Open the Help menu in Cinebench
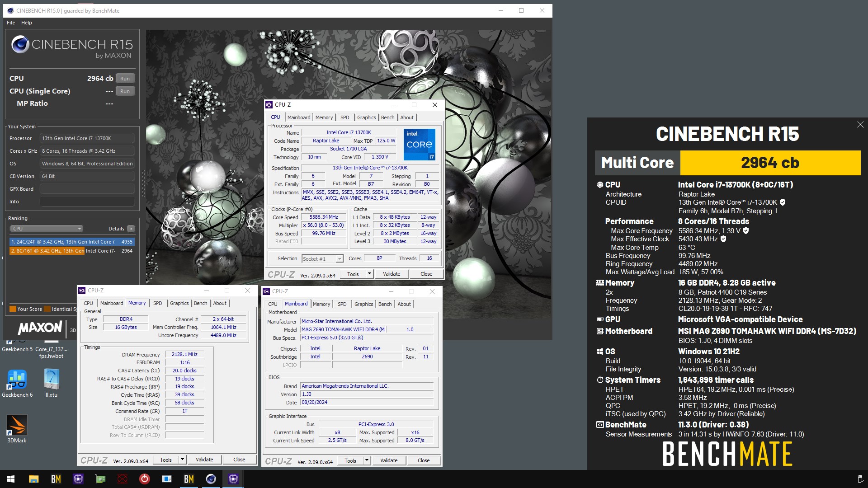The width and height of the screenshot is (868, 488). click(x=27, y=23)
